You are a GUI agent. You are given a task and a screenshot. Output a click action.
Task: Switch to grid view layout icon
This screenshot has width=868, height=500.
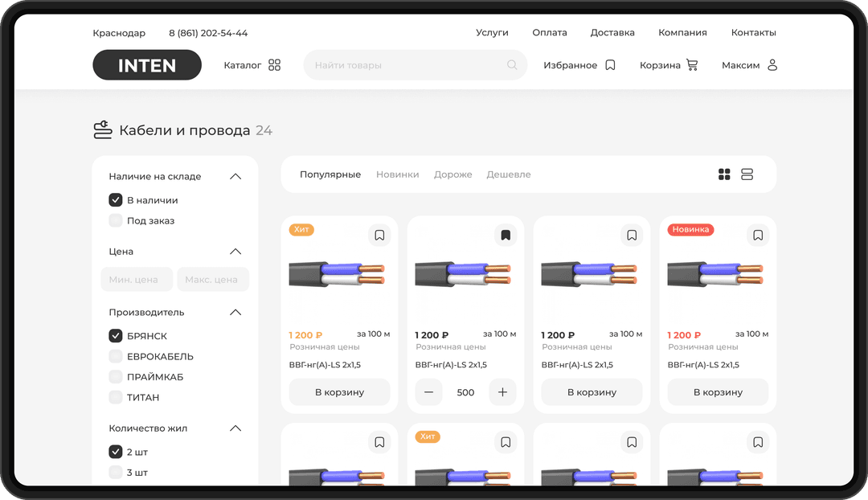tap(724, 174)
